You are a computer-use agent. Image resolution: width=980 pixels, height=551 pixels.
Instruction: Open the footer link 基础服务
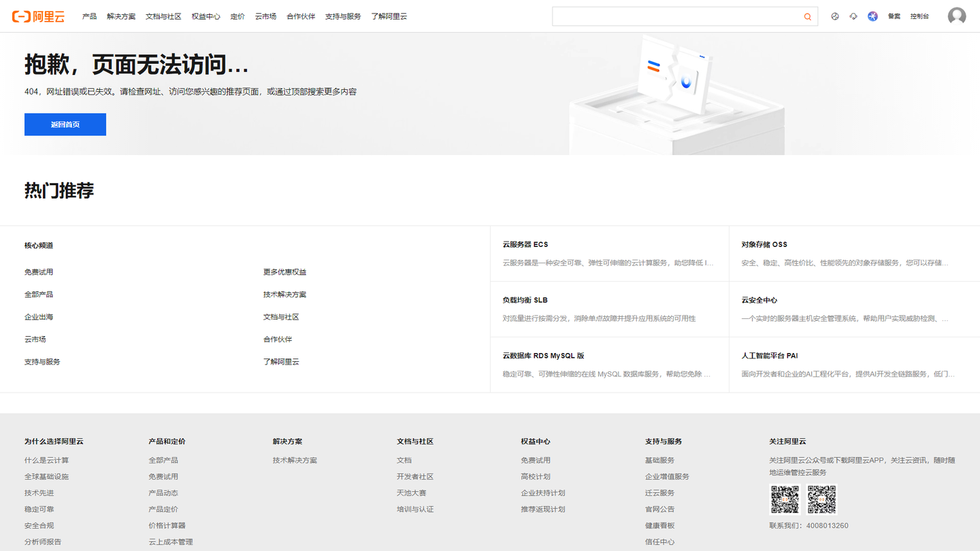(660, 461)
